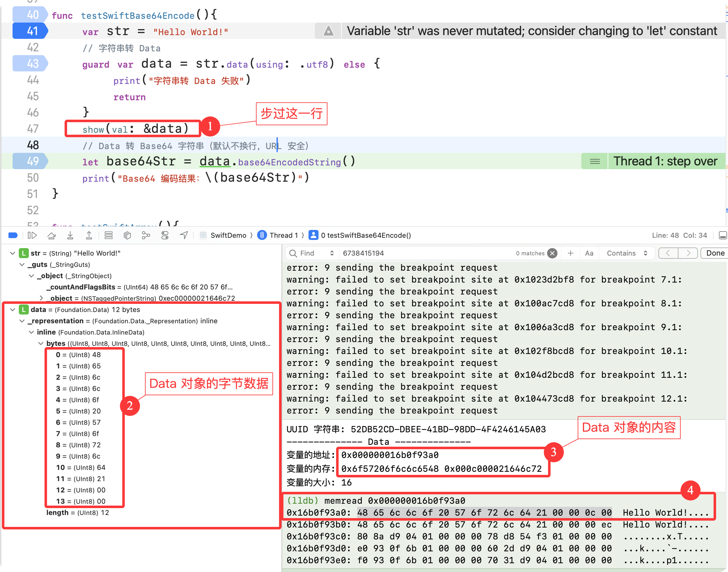Toggle the breakpoint on line 40
This screenshot has width=728, height=572.
pyautogui.click(x=30, y=15)
